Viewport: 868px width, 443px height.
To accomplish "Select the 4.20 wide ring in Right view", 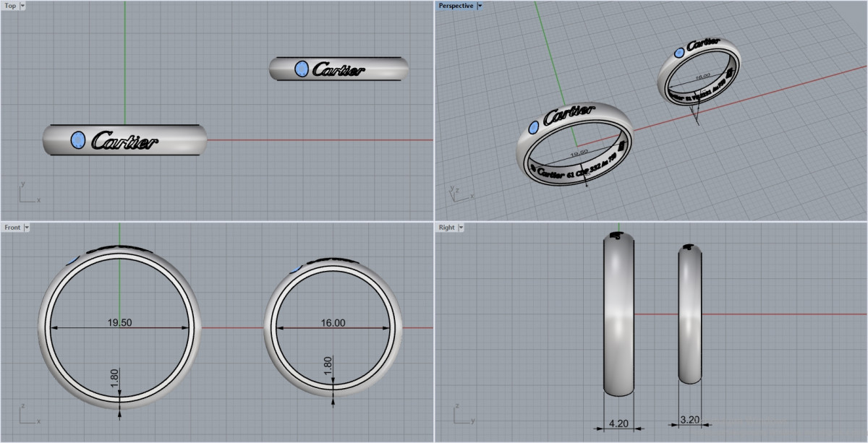I will coord(620,314).
